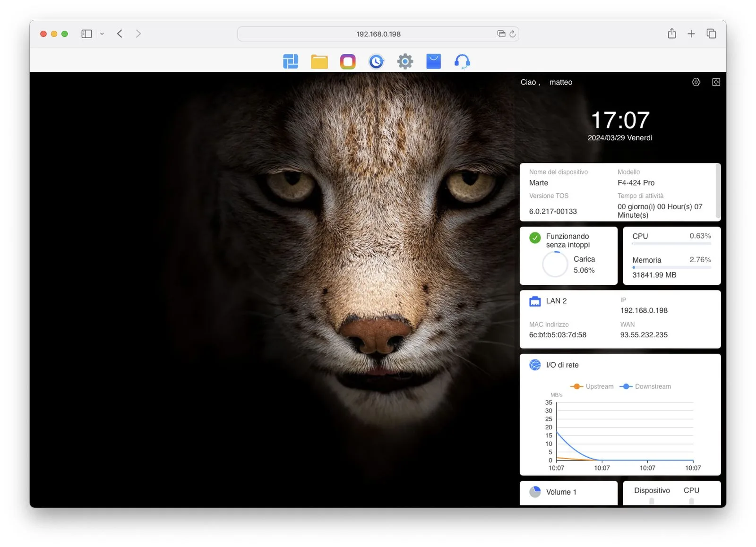The height and width of the screenshot is (547, 756).
Task: Click the IP value in the LAN 2 card
Action: pos(644,310)
